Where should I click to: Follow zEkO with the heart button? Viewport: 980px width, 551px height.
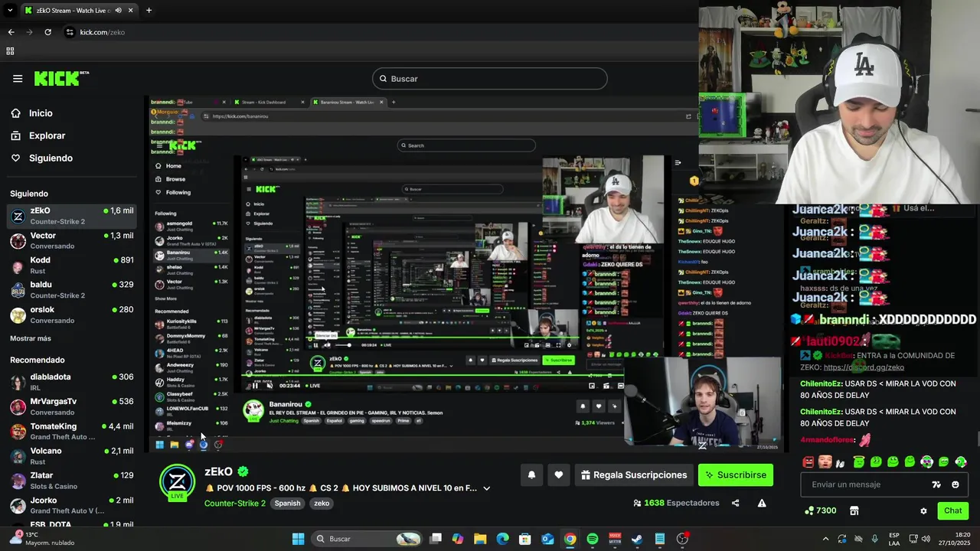click(559, 475)
